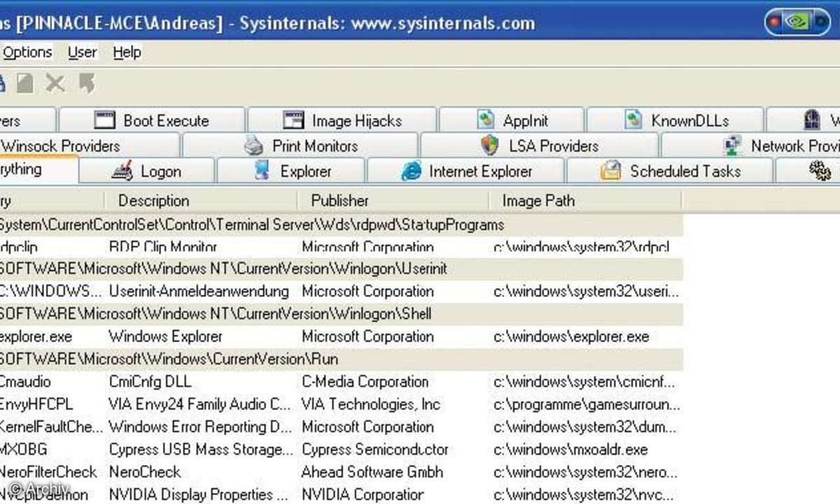Open the Winsock Providers tab
840x504 pixels.
pos(88,146)
